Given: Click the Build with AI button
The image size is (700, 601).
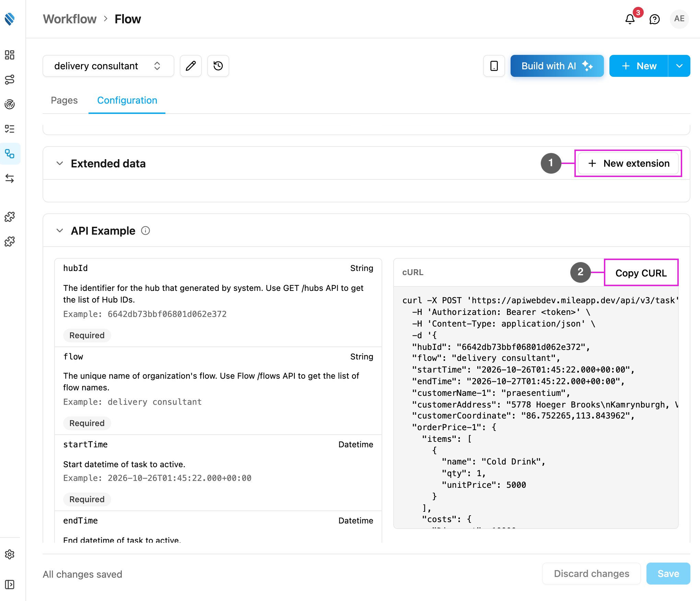Looking at the screenshot, I should tap(557, 66).
